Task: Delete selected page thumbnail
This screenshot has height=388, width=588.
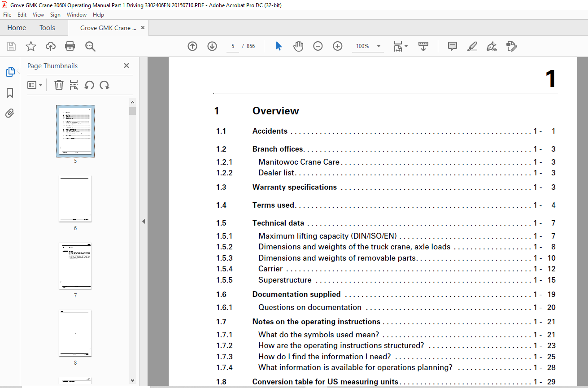Action: pos(59,85)
